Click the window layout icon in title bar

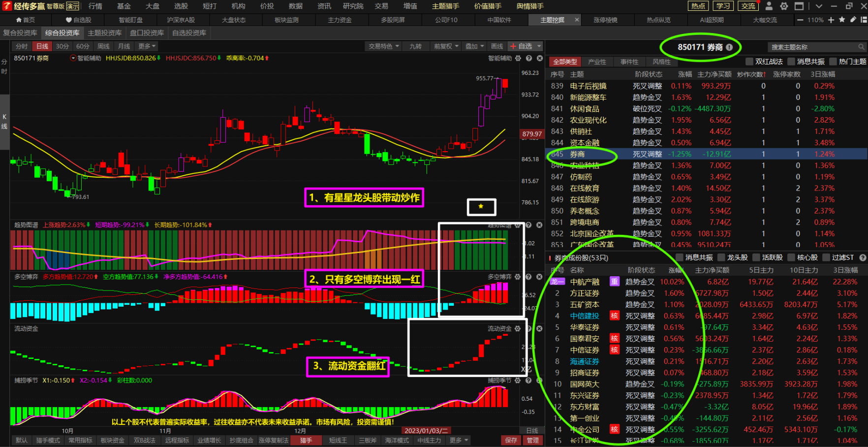point(799,6)
